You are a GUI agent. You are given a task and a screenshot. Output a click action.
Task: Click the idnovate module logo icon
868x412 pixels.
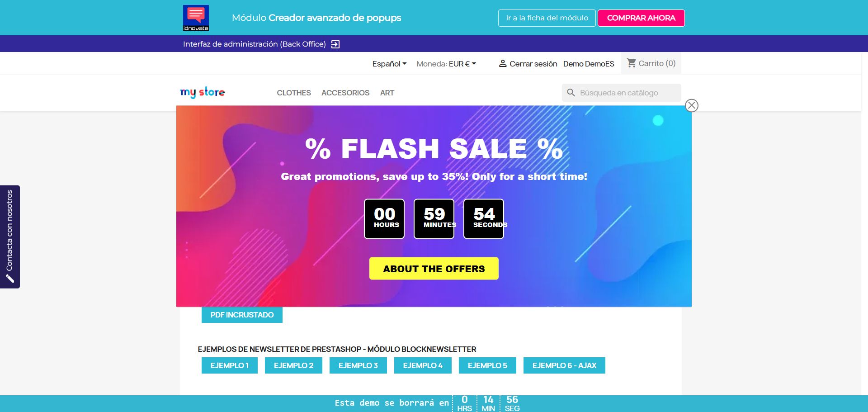tap(196, 18)
